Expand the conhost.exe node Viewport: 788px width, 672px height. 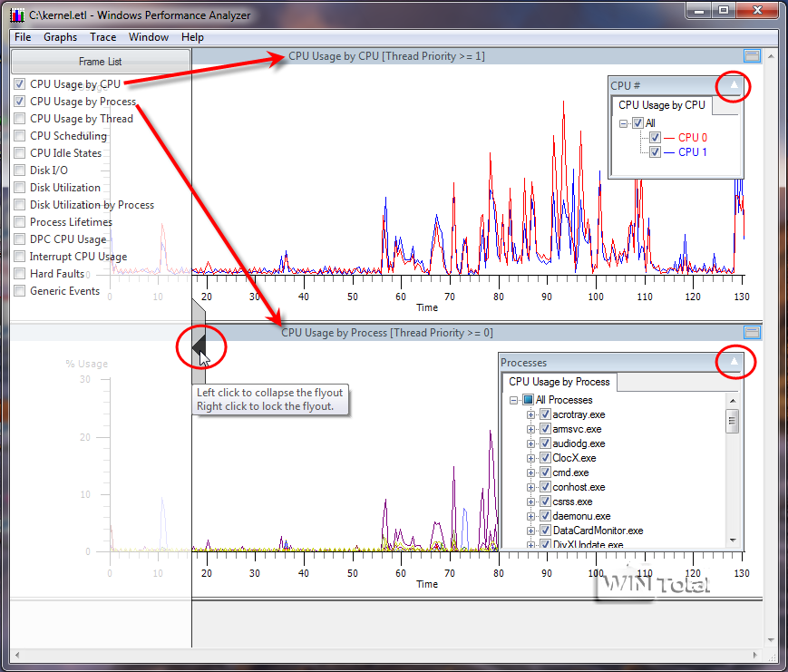(x=530, y=488)
